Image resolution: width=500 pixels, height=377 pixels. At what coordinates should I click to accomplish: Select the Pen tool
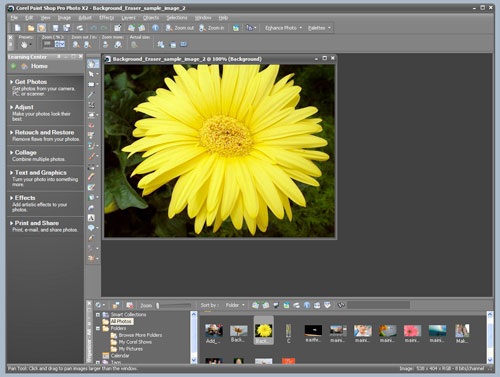[91, 238]
